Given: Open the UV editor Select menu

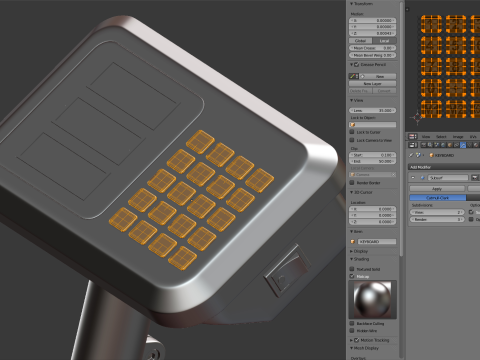Looking at the screenshot, I should tap(441, 137).
